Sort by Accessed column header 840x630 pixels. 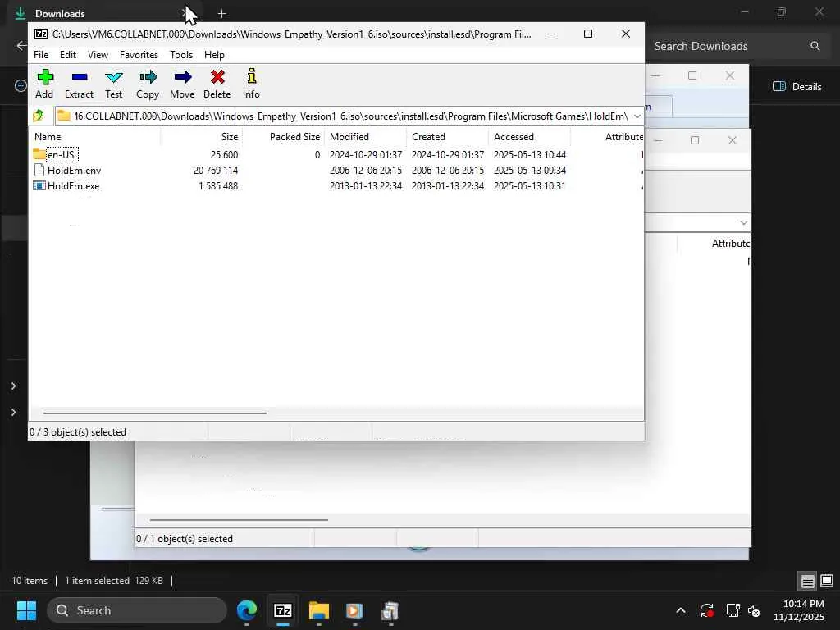point(529,137)
